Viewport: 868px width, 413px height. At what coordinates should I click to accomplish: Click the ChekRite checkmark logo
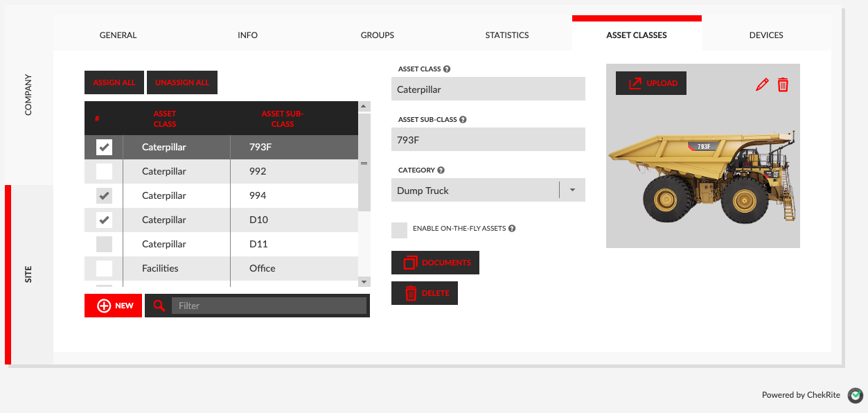[856, 395]
